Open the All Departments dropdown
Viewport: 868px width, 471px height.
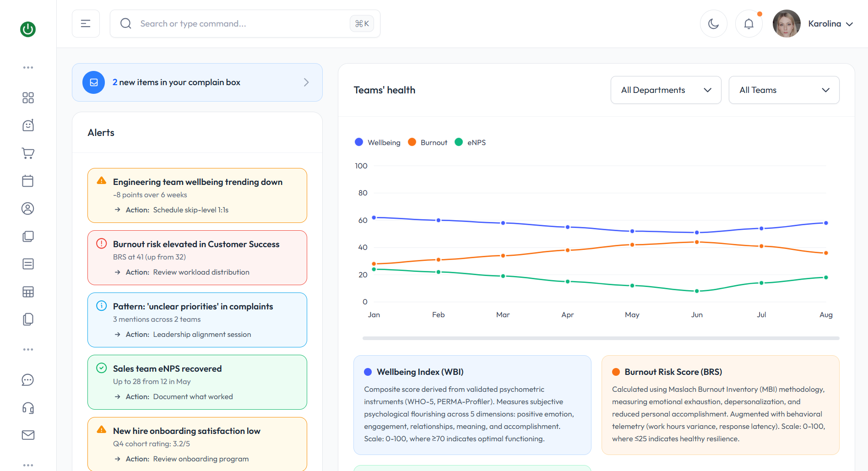[x=666, y=90]
